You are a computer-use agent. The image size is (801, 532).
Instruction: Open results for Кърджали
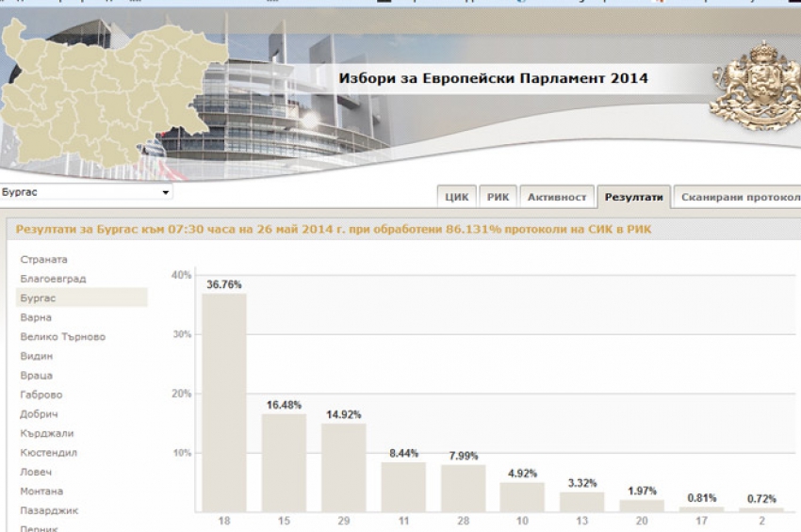[x=46, y=433]
